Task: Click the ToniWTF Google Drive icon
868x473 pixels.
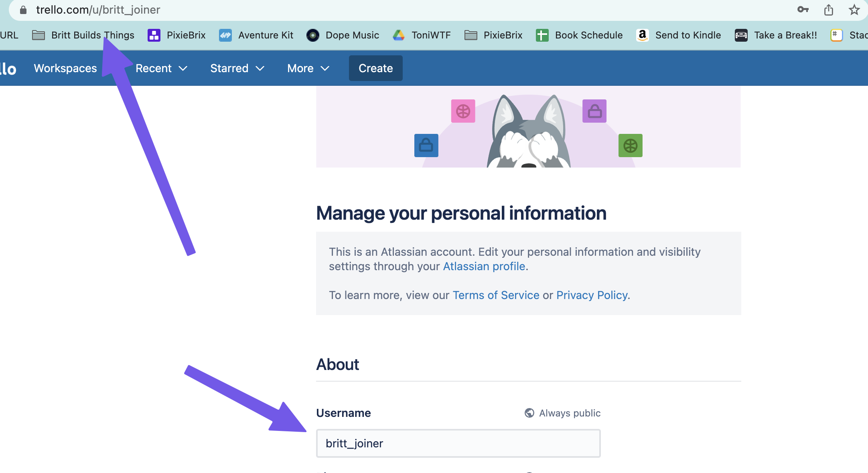Action: [x=398, y=35]
